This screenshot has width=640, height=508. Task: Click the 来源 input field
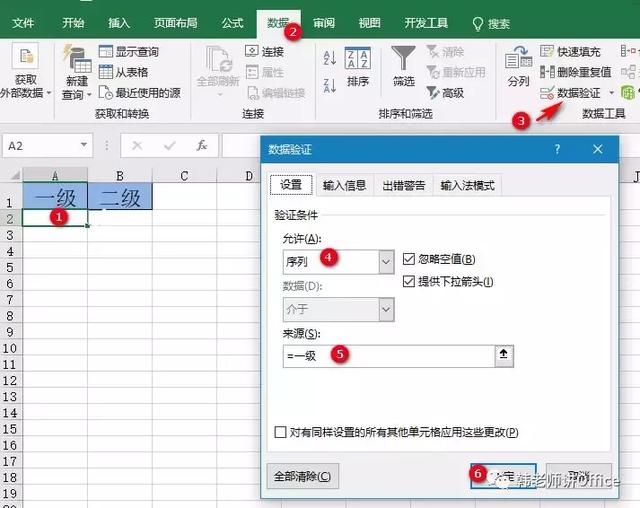click(x=389, y=356)
